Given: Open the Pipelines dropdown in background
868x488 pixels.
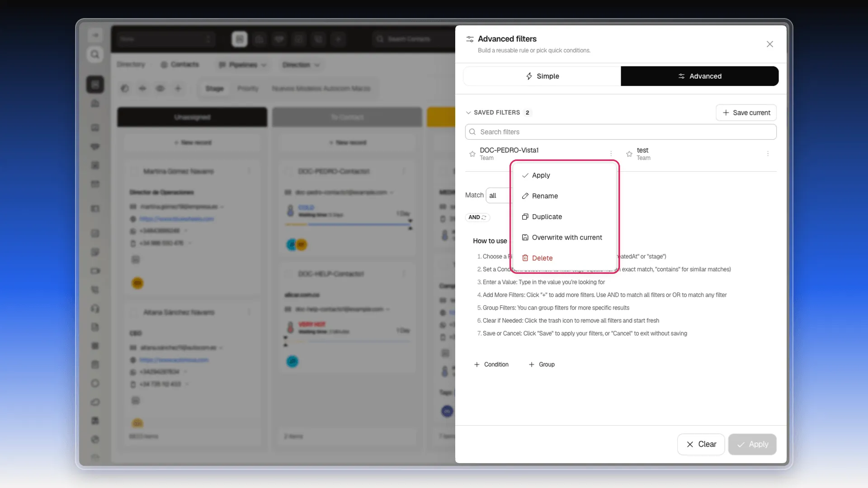Looking at the screenshot, I should [x=242, y=65].
